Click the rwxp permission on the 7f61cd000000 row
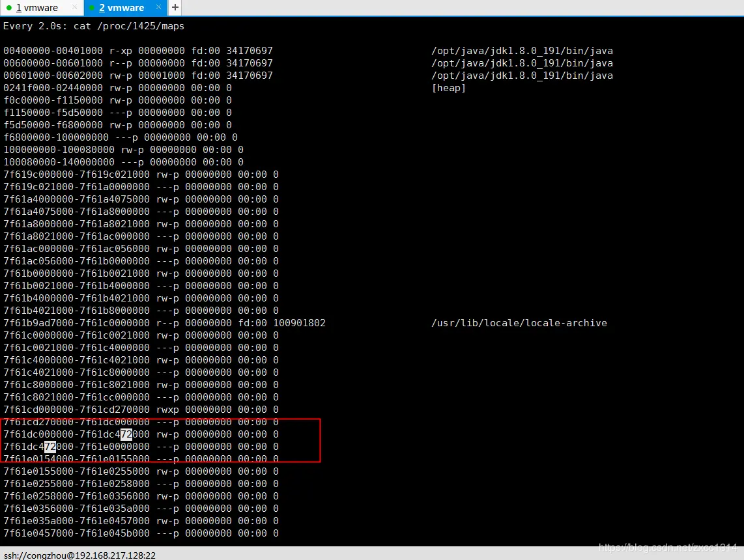Viewport: 744px width, 560px height. (x=167, y=410)
